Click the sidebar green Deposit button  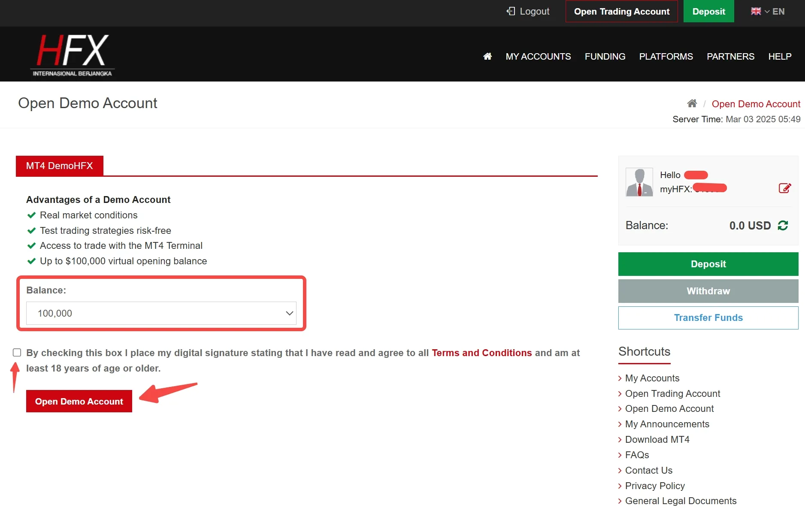click(x=708, y=264)
